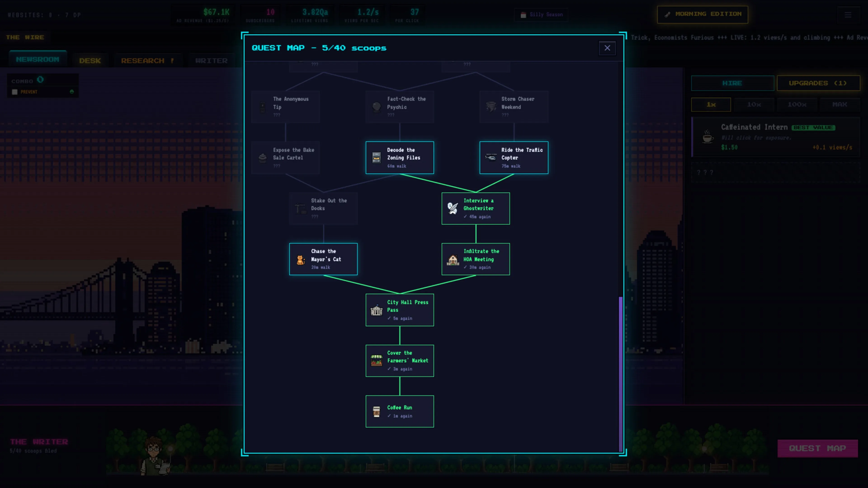Click the scrolling news ticker headline

click(x=749, y=37)
